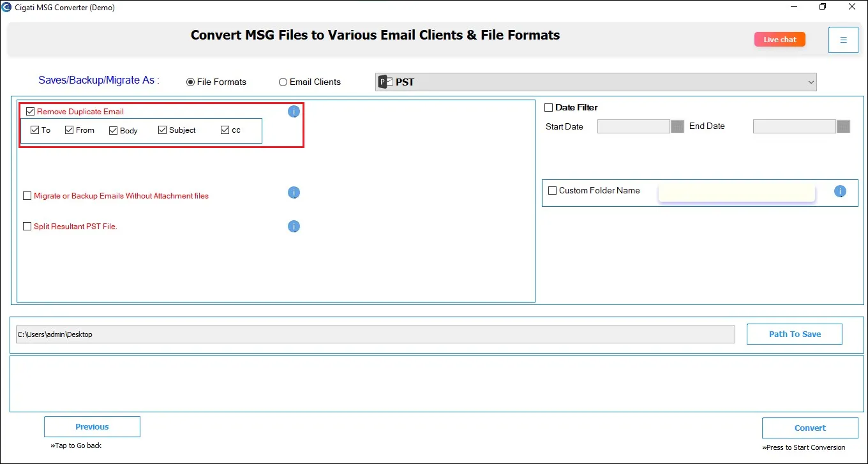This screenshot has width=868, height=464.
Task: Enable the Date Filter checkbox
Action: point(548,108)
